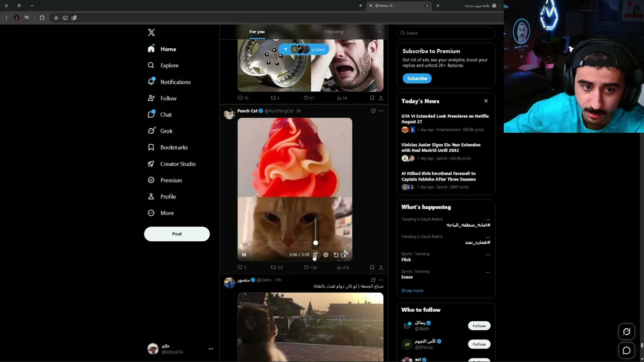Open the Flick trending topic
644x362 pixels.
click(406, 260)
